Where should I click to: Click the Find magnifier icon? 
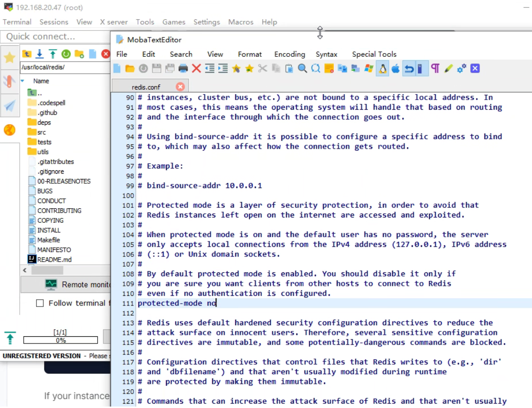[x=302, y=69]
